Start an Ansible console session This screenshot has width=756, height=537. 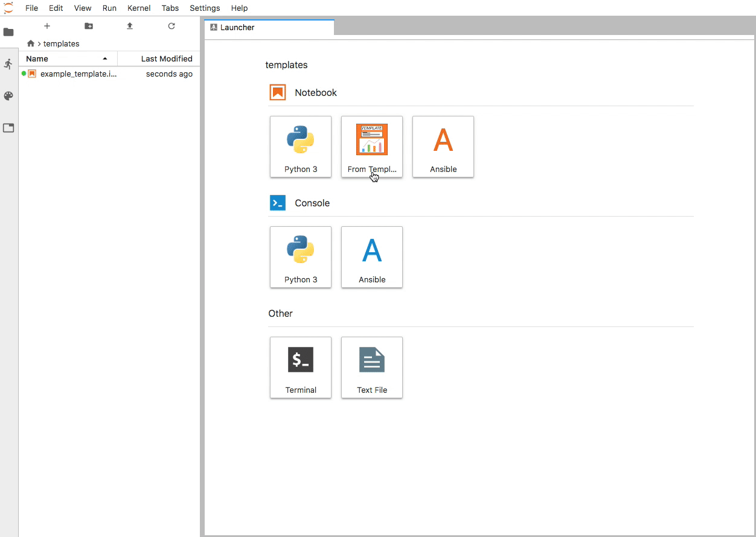[x=371, y=257]
